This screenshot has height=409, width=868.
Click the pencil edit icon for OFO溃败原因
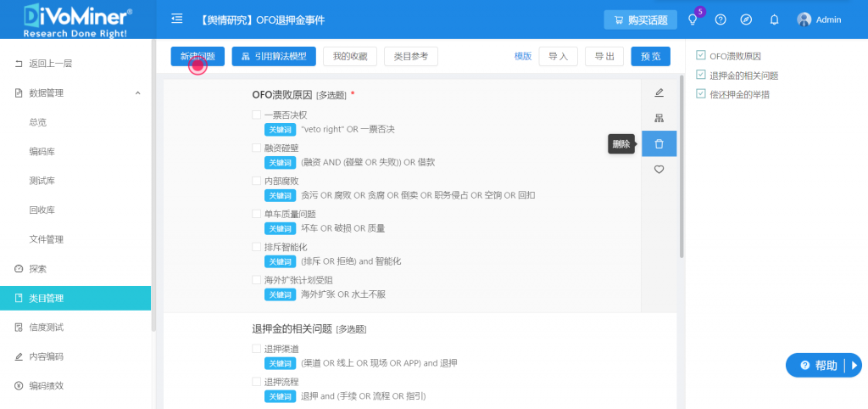click(659, 92)
